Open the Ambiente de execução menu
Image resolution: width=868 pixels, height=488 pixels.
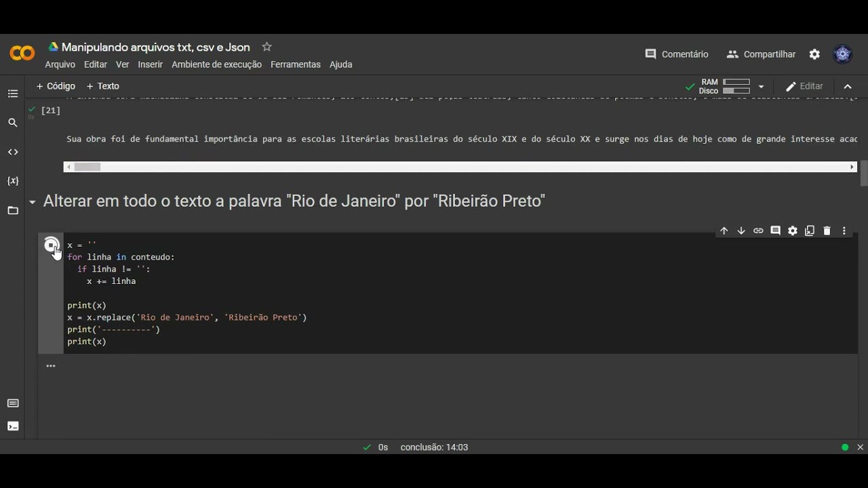(216, 64)
